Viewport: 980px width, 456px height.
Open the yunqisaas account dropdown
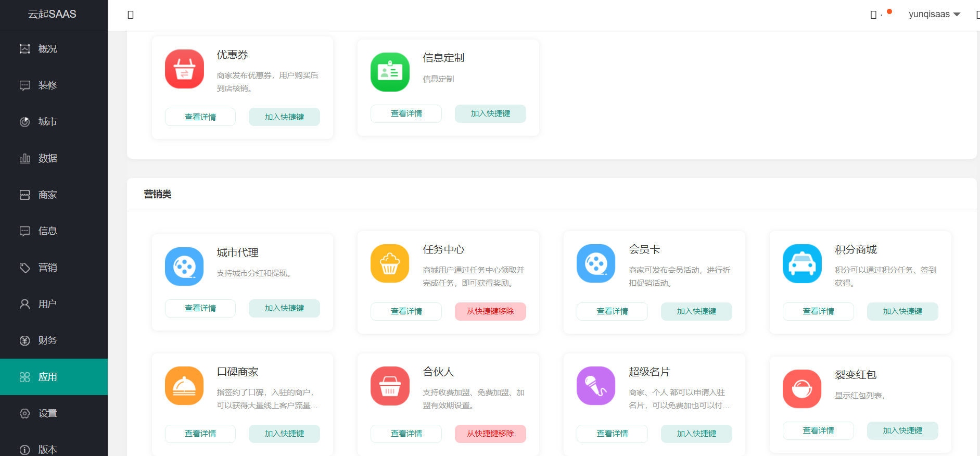pos(934,14)
